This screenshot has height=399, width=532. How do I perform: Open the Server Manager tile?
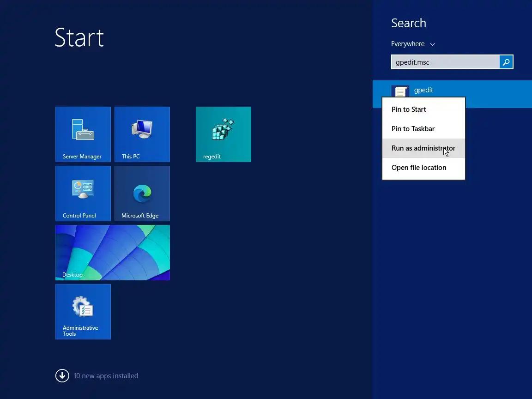tap(83, 134)
